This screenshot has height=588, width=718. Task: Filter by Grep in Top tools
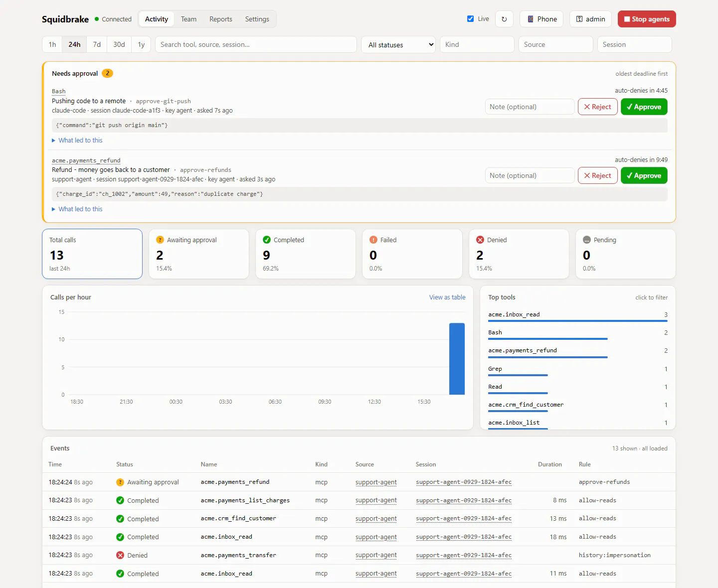(x=578, y=370)
